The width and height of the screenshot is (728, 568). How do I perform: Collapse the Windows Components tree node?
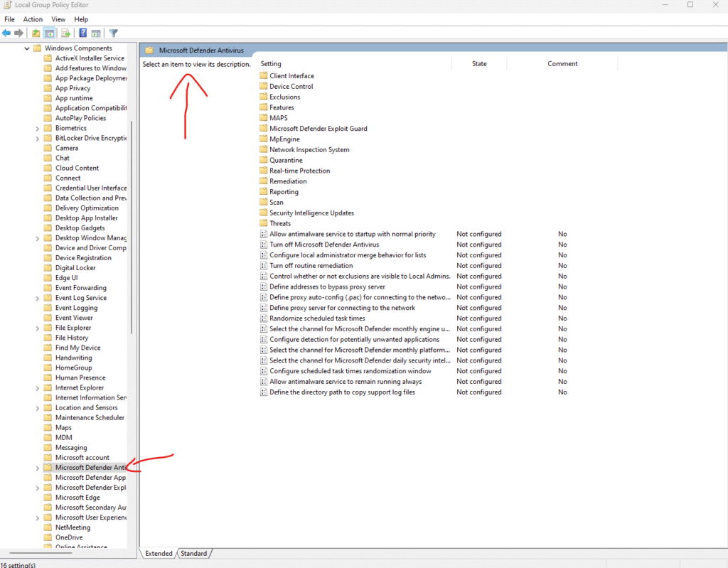[26, 48]
